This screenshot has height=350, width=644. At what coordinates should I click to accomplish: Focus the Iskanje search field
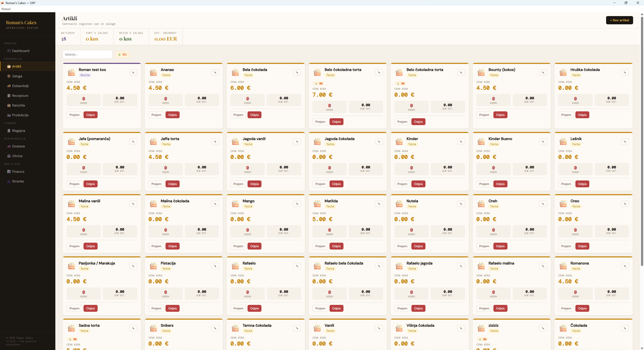pos(88,55)
